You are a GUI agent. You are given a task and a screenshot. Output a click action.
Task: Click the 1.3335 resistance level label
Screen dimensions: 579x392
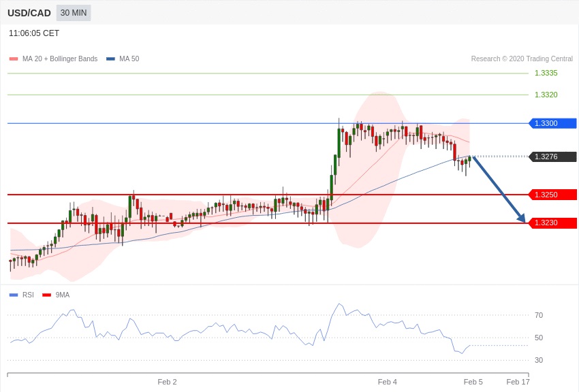(x=546, y=73)
